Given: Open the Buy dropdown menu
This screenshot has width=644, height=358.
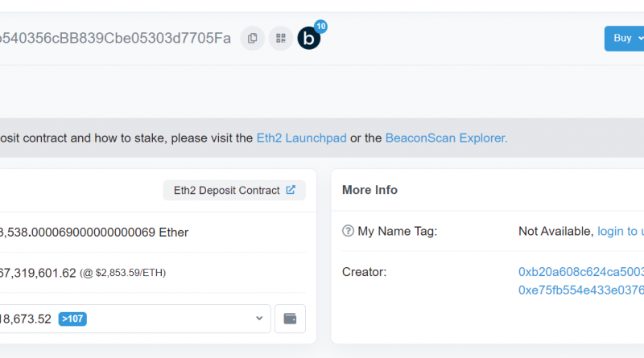Looking at the screenshot, I should pyautogui.click(x=625, y=38).
